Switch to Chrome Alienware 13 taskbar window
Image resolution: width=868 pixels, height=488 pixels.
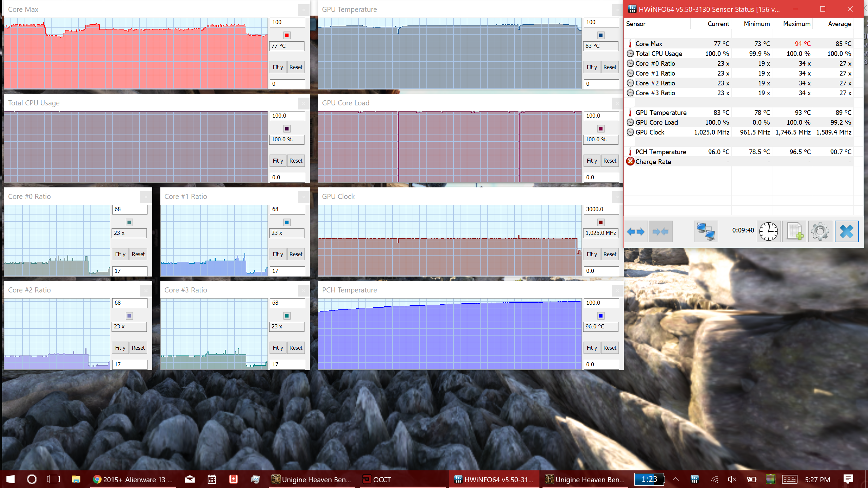pos(133,479)
